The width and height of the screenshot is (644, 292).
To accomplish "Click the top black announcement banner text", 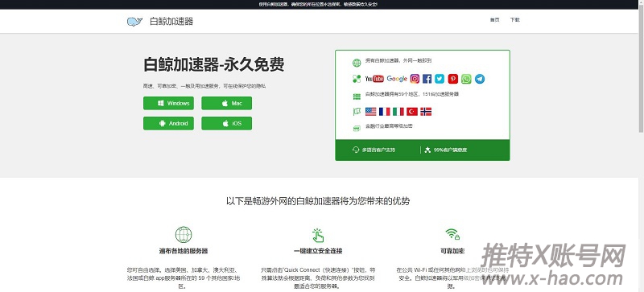I will (x=318, y=4).
